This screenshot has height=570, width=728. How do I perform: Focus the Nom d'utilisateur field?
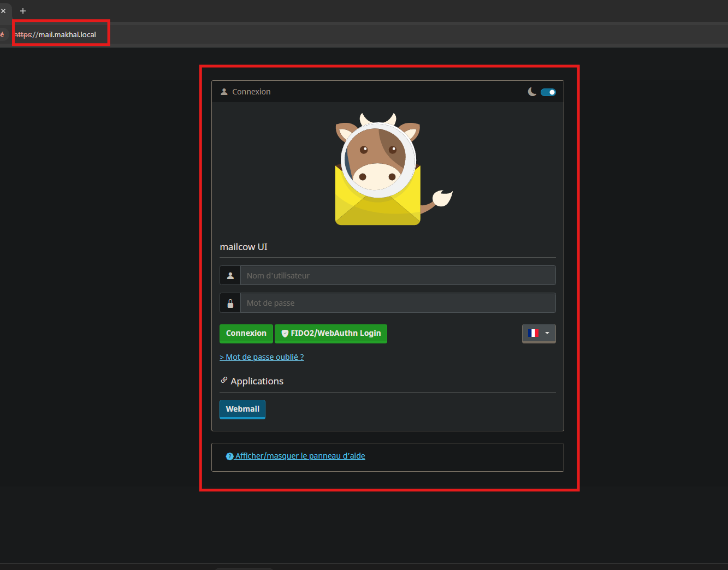[x=398, y=275]
